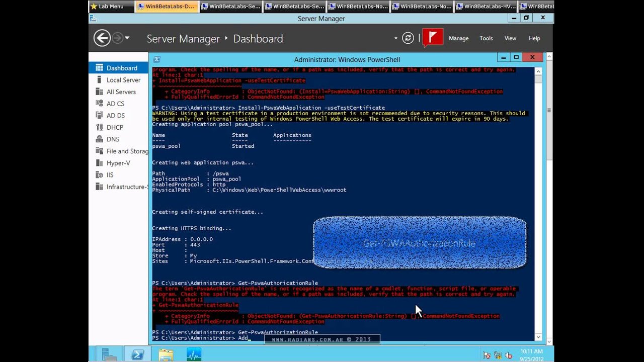Click the AD DS role icon
This screenshot has width=644, height=362.
click(x=99, y=115)
